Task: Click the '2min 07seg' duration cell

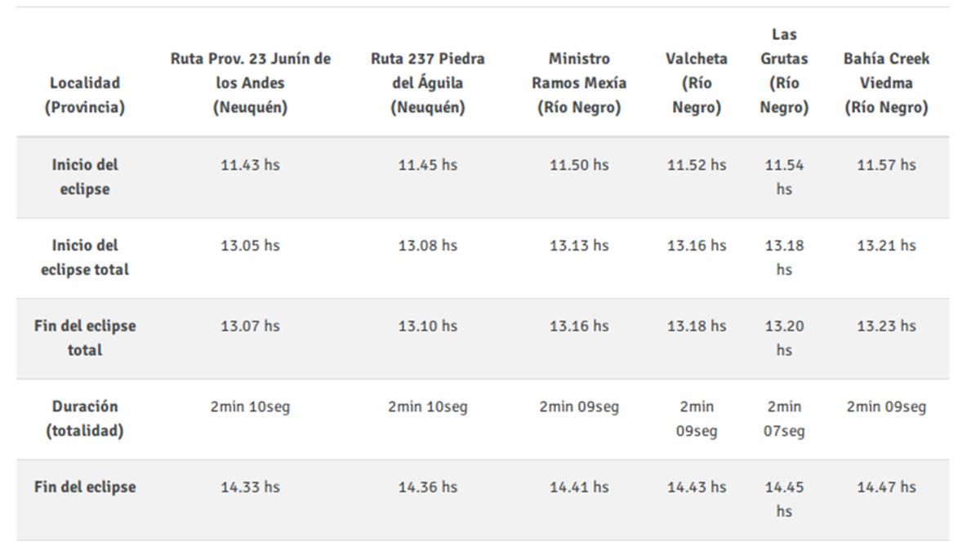Action: pos(784,418)
